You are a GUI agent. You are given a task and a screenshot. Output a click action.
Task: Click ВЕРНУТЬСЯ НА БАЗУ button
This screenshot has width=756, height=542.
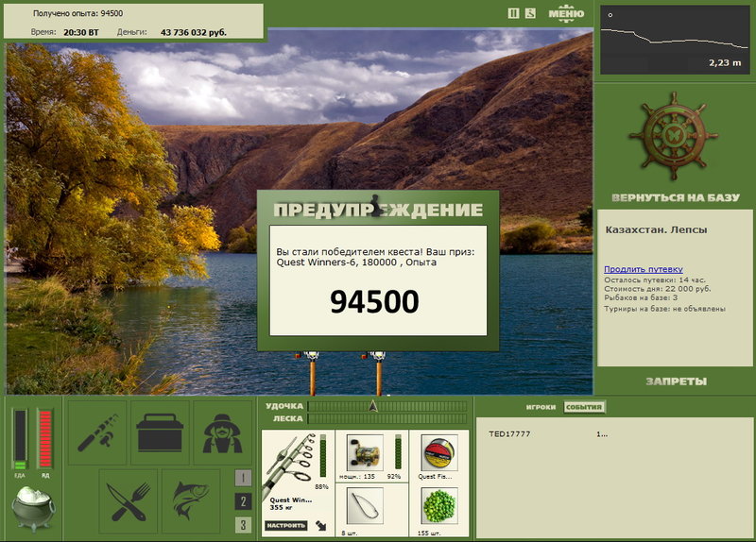[675, 197]
